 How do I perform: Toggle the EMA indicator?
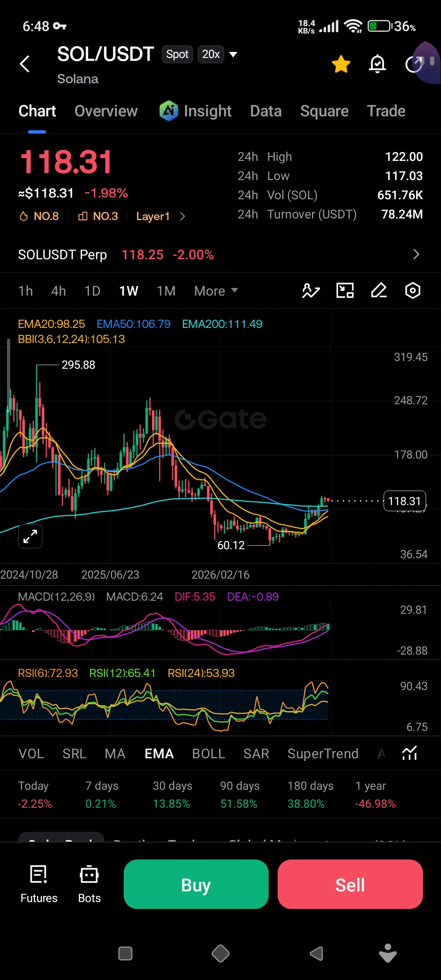click(159, 754)
